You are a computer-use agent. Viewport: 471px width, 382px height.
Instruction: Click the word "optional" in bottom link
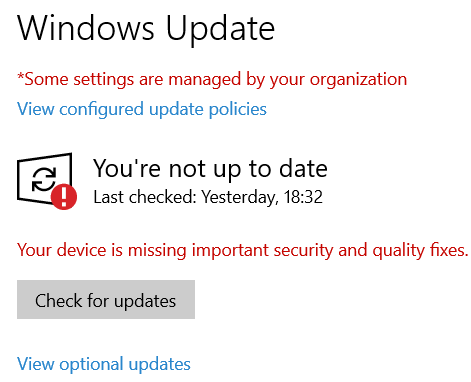91,364
